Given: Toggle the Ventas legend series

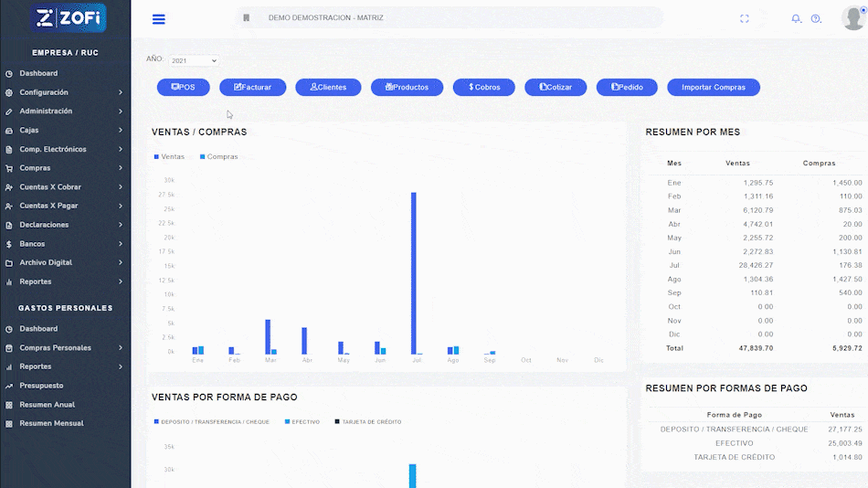Looking at the screenshot, I should (169, 157).
